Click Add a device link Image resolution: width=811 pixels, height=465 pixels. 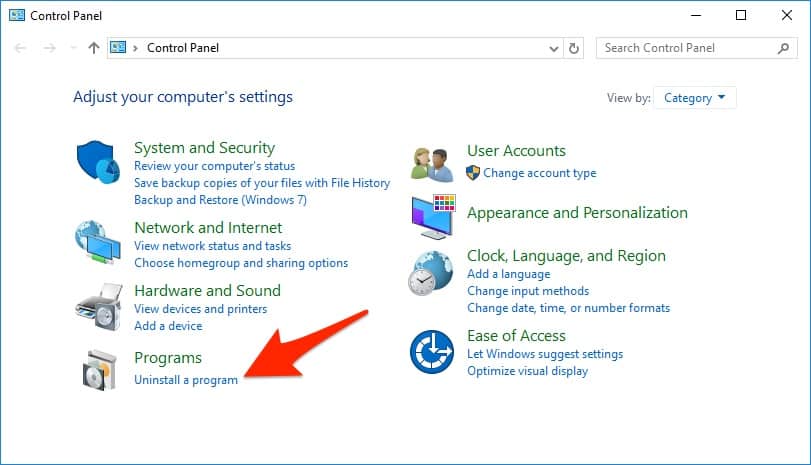[x=168, y=326]
